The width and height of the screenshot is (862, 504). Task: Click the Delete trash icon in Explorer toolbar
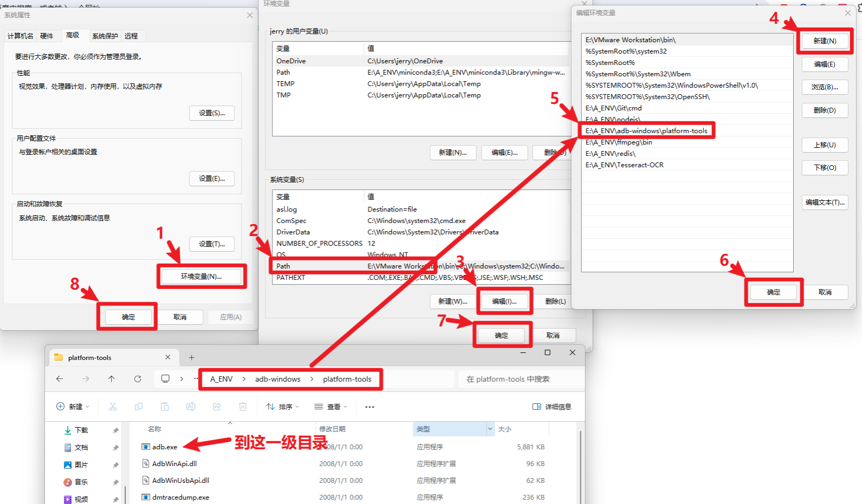coord(243,407)
